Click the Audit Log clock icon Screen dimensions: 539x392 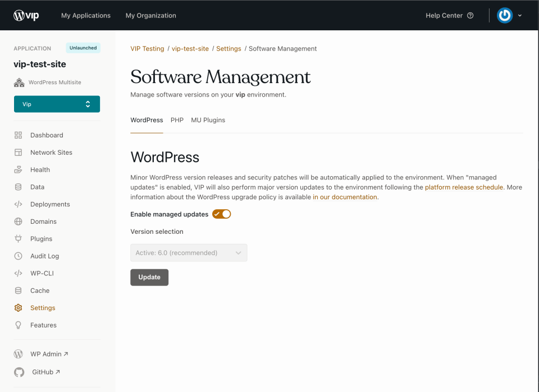click(x=18, y=256)
